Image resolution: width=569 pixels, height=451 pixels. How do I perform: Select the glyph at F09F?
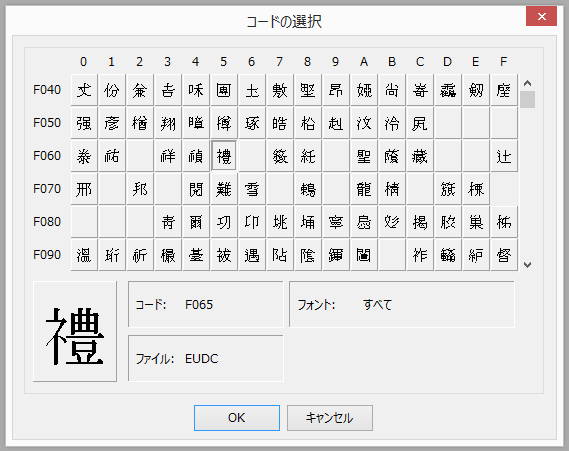point(504,255)
